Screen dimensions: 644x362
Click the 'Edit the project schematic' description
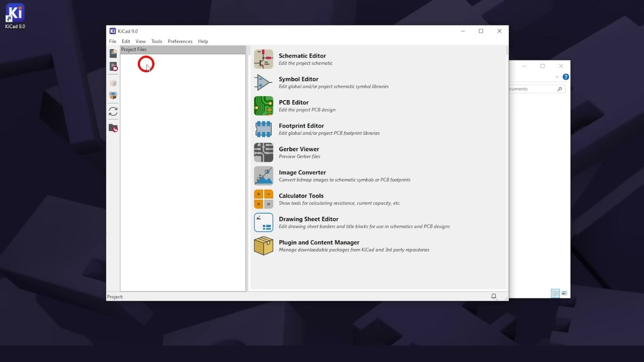[x=305, y=63]
